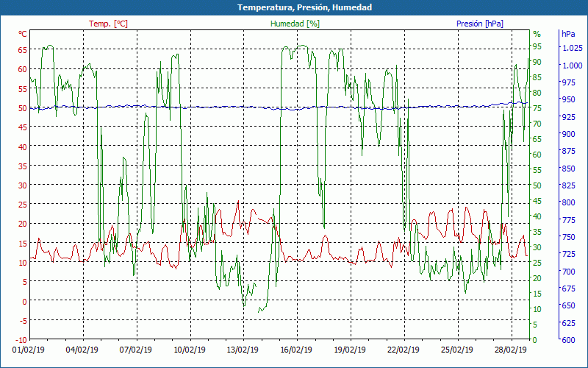Click the 675 value on pressure axis
Viewport: 588px width, 368px height.
(568, 289)
